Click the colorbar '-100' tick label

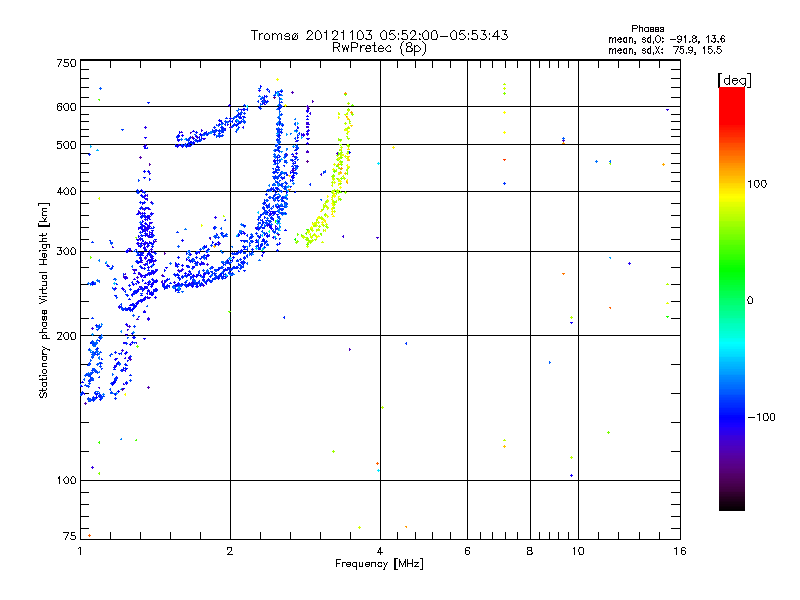[x=762, y=417]
